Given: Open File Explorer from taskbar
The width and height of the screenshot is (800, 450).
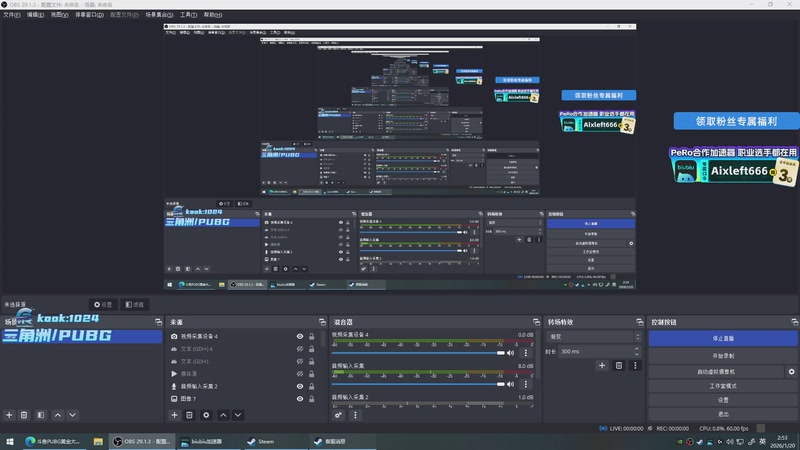Looking at the screenshot, I should [x=98, y=442].
